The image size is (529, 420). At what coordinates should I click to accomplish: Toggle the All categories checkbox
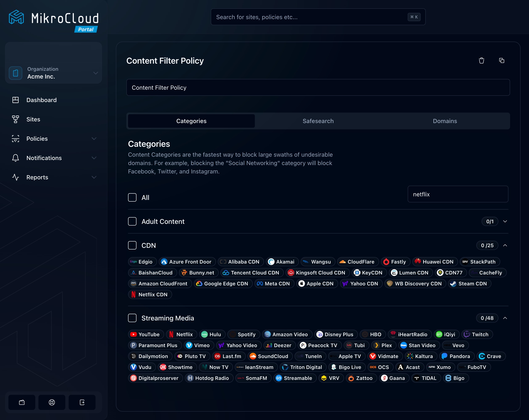click(x=133, y=198)
